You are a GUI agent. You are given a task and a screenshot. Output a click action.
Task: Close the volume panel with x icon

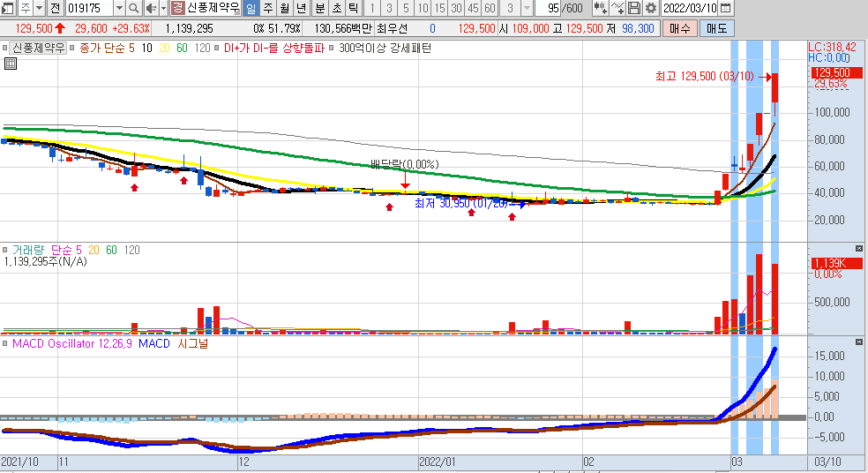(858, 249)
